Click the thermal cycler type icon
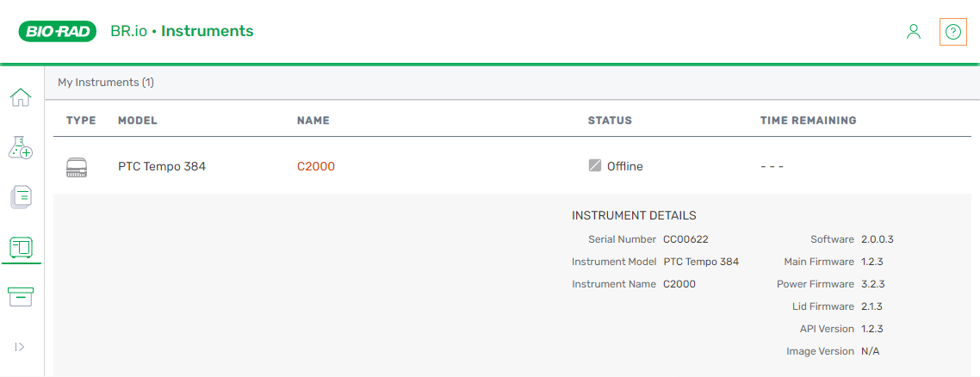The height and width of the screenshot is (377, 980). pyautogui.click(x=77, y=167)
